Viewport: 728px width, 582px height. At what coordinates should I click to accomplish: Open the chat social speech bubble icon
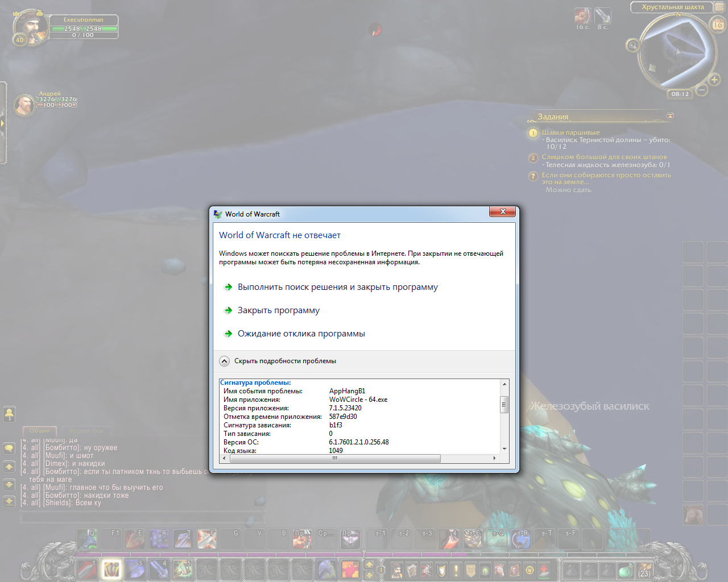click(9, 448)
